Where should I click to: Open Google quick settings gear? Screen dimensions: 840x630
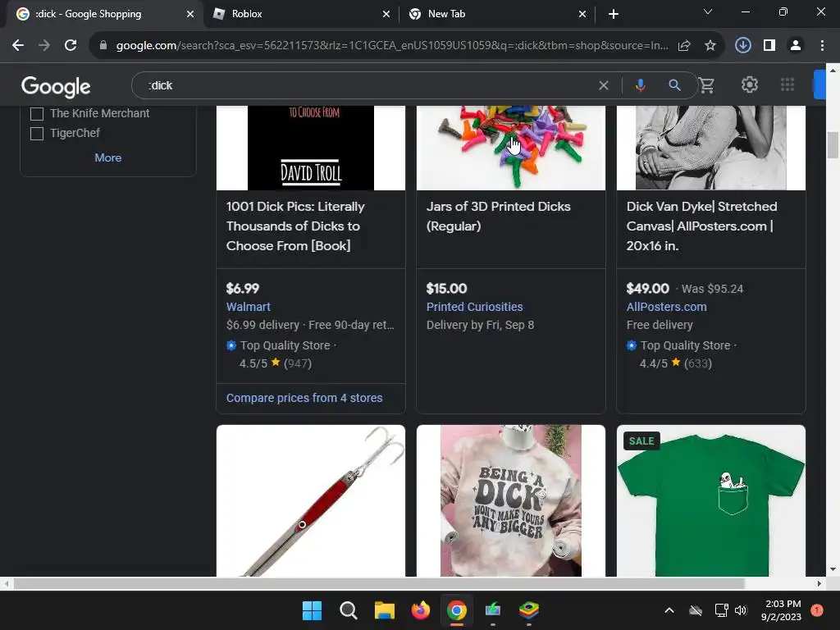(x=750, y=84)
